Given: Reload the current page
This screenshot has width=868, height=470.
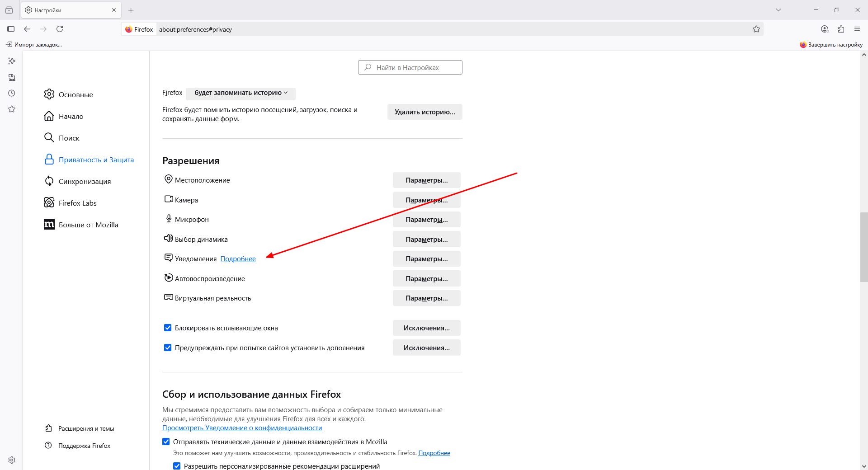Looking at the screenshot, I should (60, 29).
